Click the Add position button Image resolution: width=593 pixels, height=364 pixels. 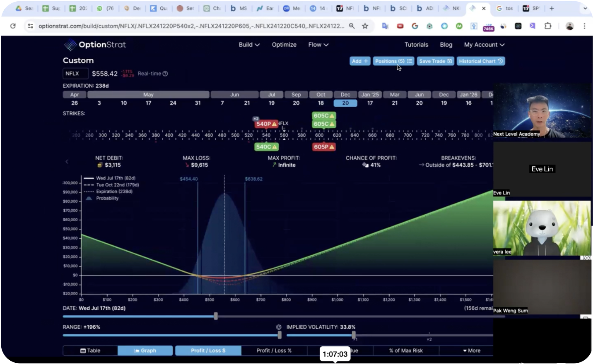pos(360,61)
